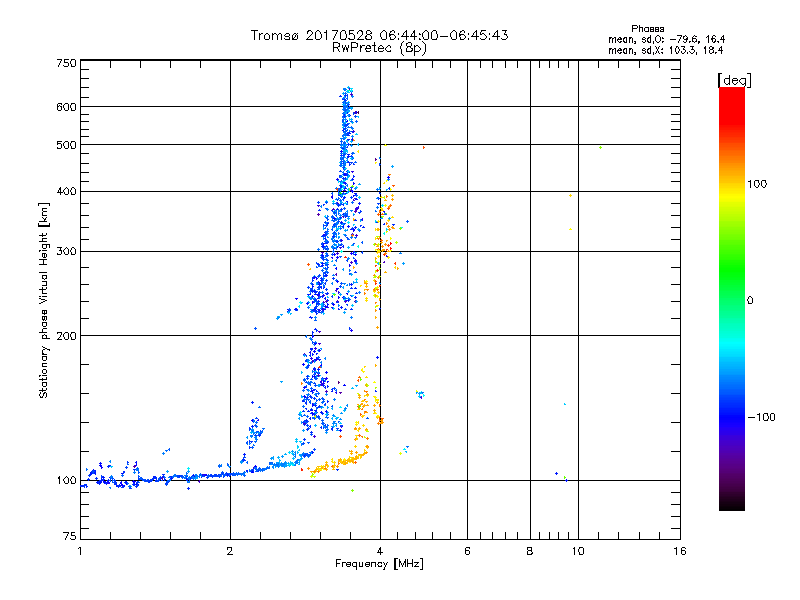Click the 'Phases' heading text
Screen dimensions: 800x600
pos(647,29)
